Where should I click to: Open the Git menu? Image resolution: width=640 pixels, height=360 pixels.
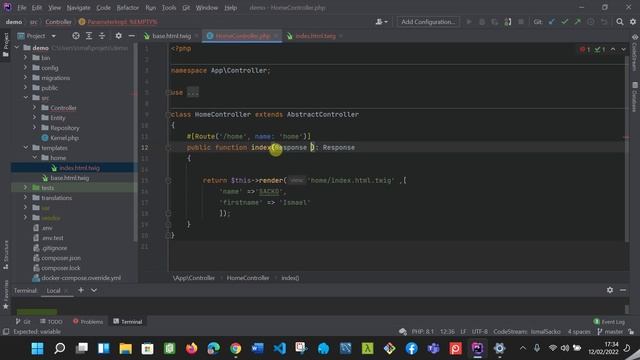click(x=186, y=8)
